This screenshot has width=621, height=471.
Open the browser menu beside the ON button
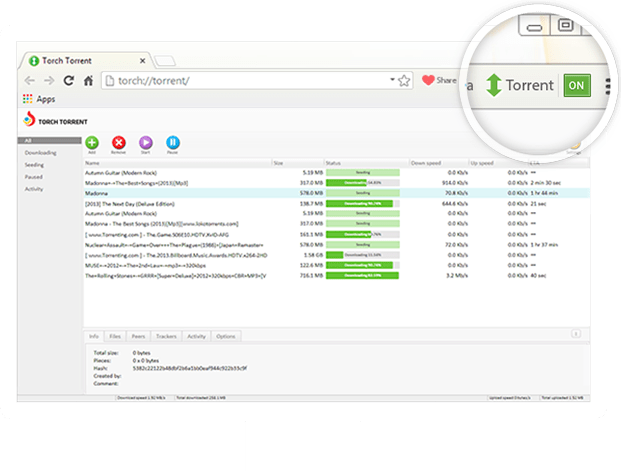[x=608, y=86]
